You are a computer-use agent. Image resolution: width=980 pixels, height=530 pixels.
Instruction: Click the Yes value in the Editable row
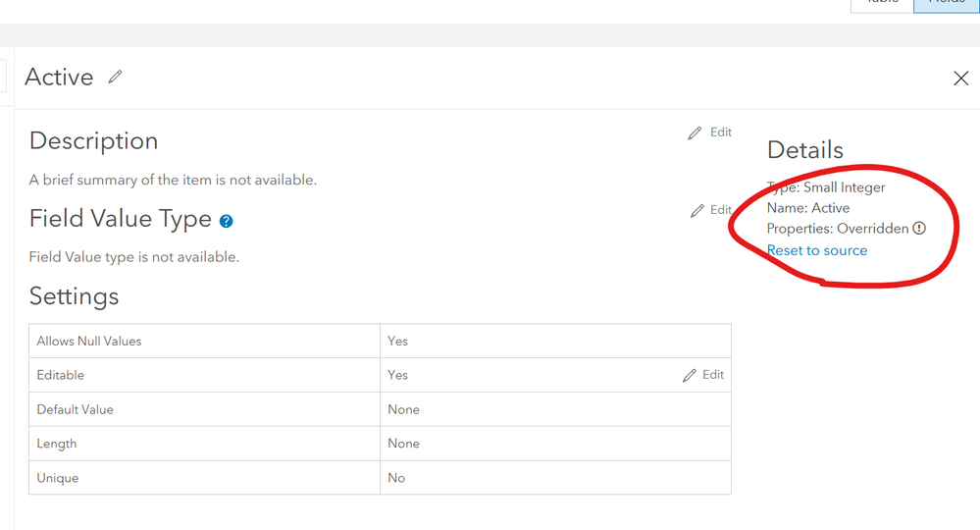coord(397,375)
